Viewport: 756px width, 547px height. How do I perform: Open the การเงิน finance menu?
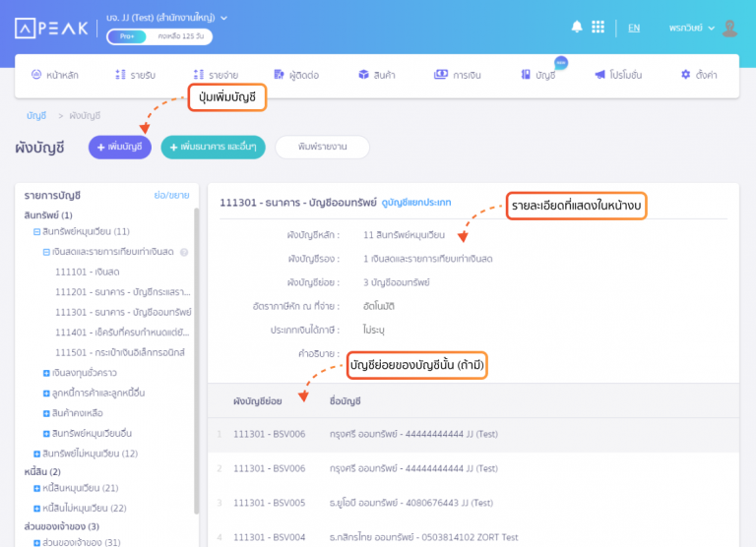point(456,74)
